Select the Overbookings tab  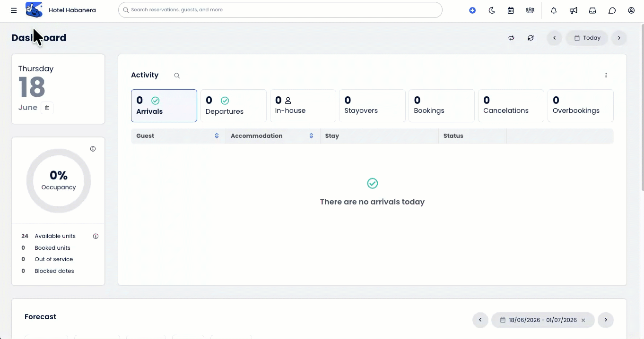[581, 106]
